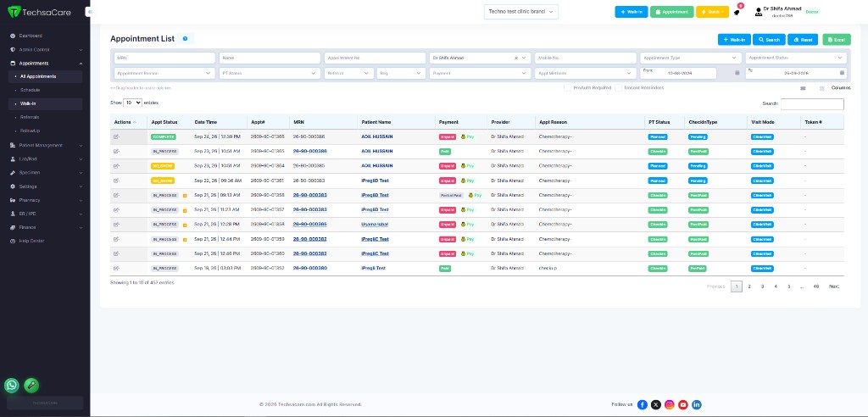Screen dimensions: 868x417
Task: Open MRN link 26-90-000380
Action: click(309, 268)
